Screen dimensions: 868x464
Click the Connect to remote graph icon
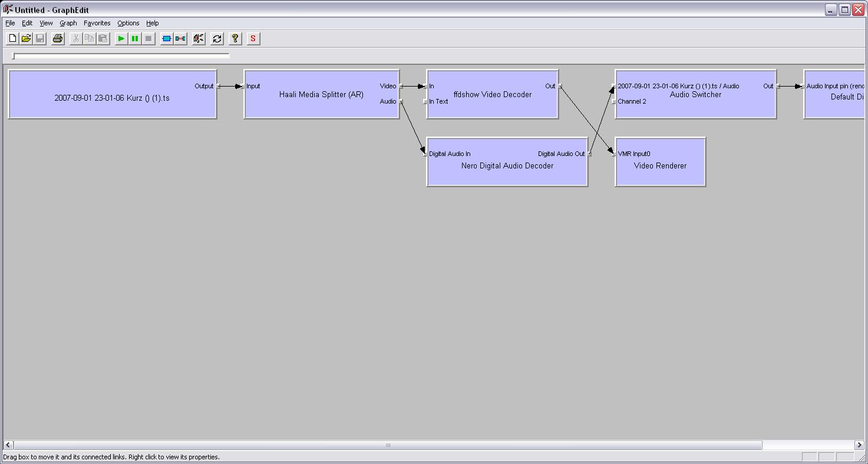coord(199,39)
